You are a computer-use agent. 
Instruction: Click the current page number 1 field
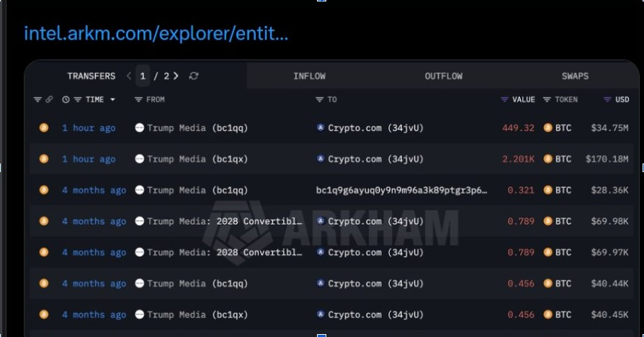143,76
